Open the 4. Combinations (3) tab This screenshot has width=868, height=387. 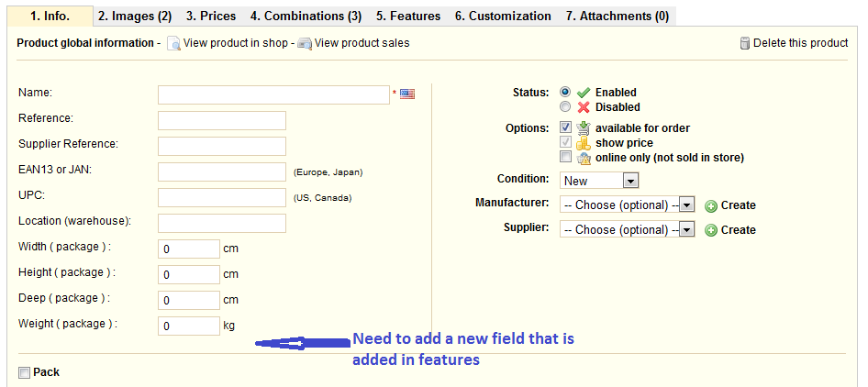(306, 17)
